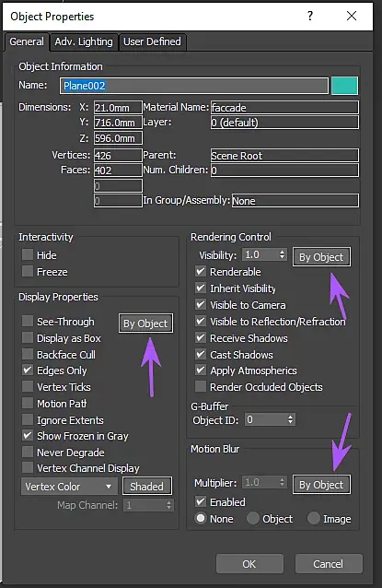Click the Shaded button
The height and width of the screenshot is (588, 382).
coord(147,487)
